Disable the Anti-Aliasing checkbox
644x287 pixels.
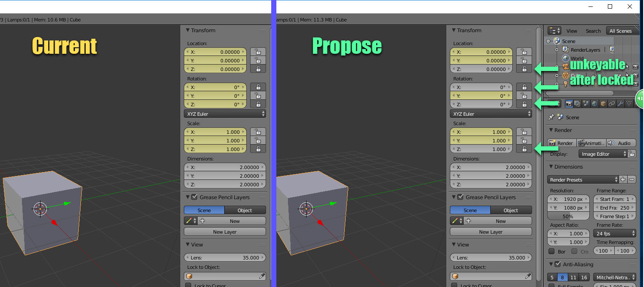(x=557, y=264)
